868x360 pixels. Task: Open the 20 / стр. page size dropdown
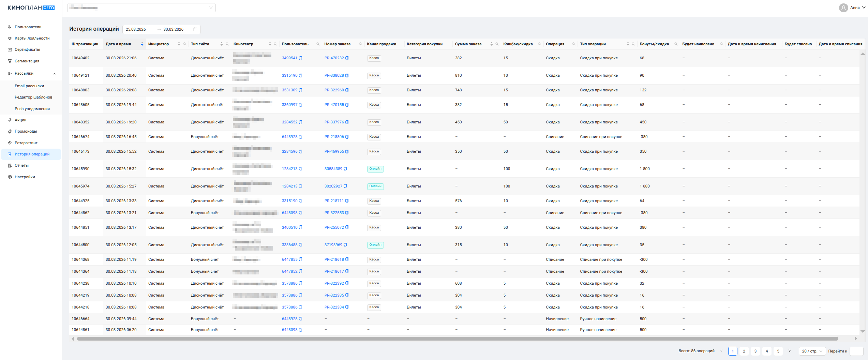point(812,351)
